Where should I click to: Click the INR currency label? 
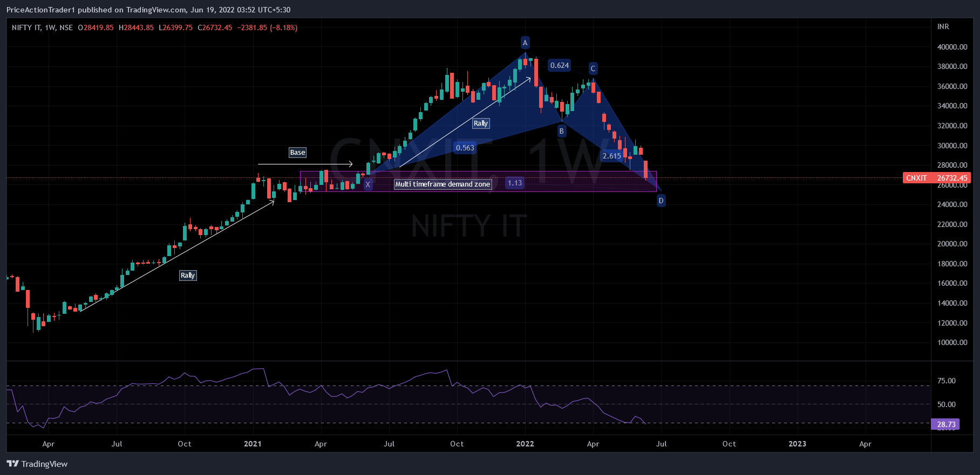point(943,26)
